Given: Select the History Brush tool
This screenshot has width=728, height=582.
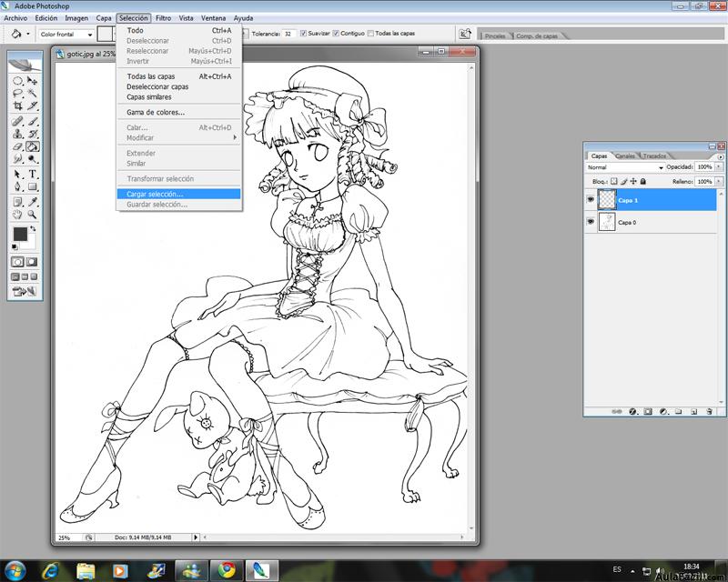Looking at the screenshot, I should (x=32, y=134).
